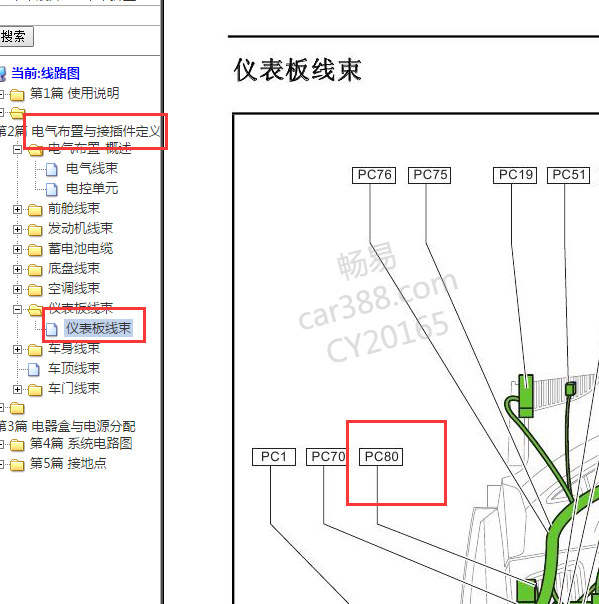Click folder icon of 第1篇 使用说明
Screen dimensions: 599x604
(x=17, y=94)
